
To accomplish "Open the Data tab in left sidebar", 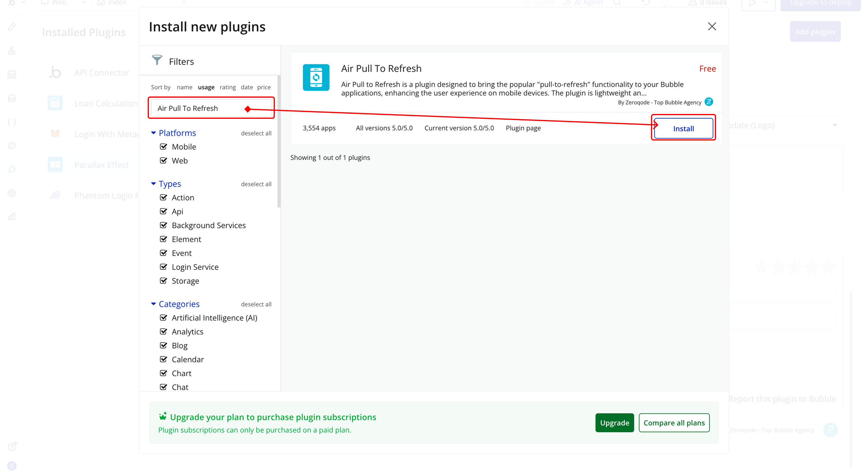I will click(x=12, y=98).
